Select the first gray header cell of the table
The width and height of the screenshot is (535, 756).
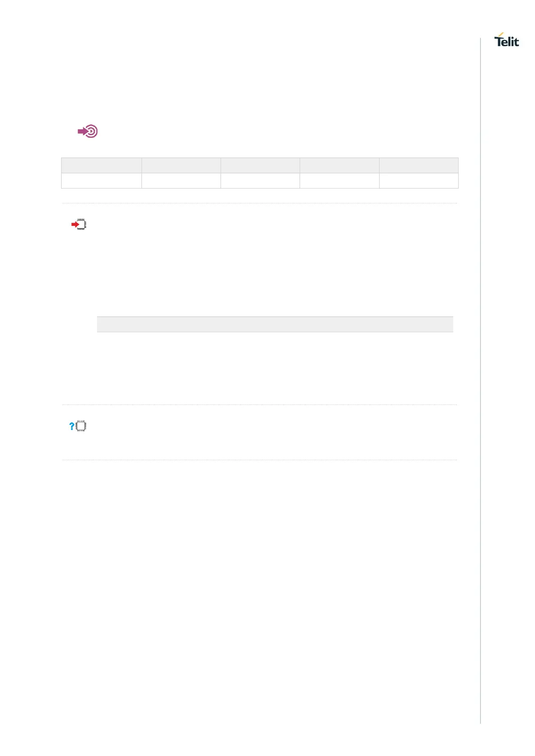(102, 165)
